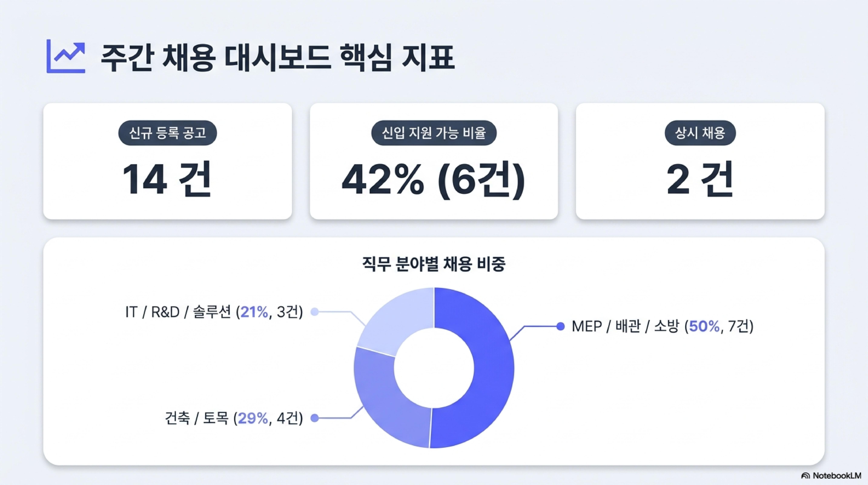868x485 pixels.
Task: Click the IT / R&D / 솔루션 legend label
Action: click(x=214, y=312)
